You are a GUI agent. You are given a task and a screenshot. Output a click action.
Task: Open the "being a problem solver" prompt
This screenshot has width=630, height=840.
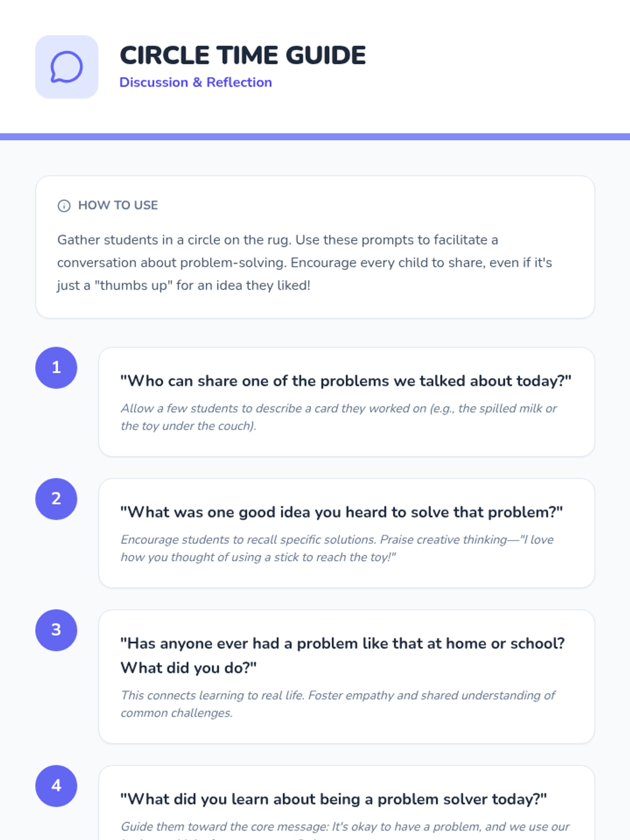pyautogui.click(x=346, y=803)
